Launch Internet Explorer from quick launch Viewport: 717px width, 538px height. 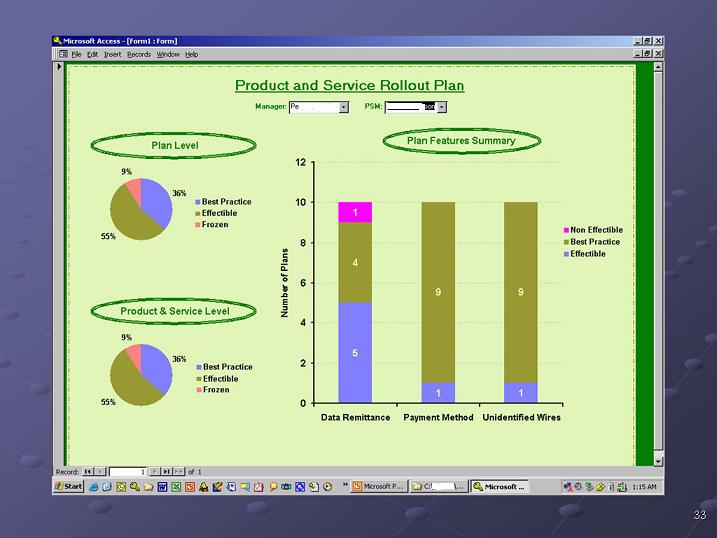click(94, 487)
